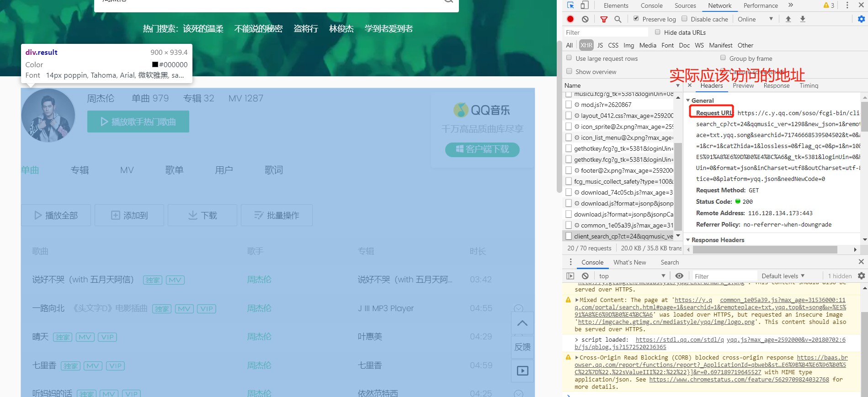Click the 客户端下载 download button
Screen dimensions: 868x397
point(482,149)
